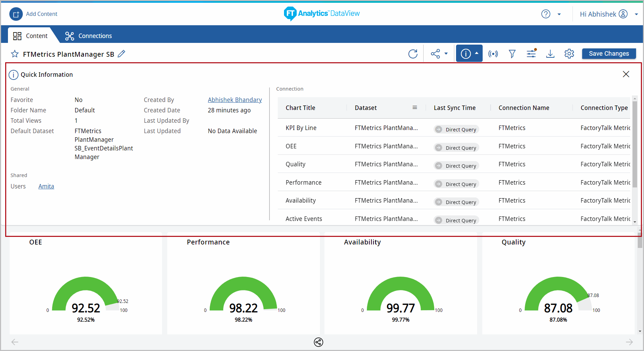Expand the help dropdown arrow

click(x=559, y=15)
